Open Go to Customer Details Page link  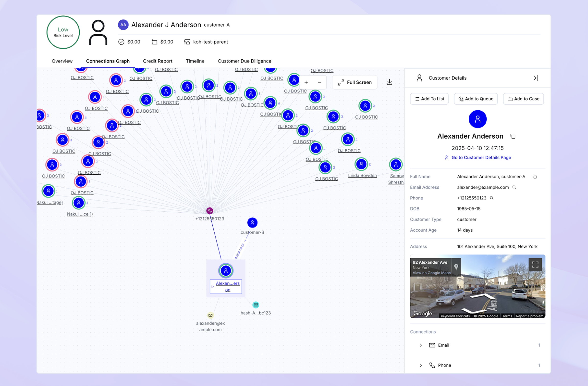pyautogui.click(x=481, y=157)
